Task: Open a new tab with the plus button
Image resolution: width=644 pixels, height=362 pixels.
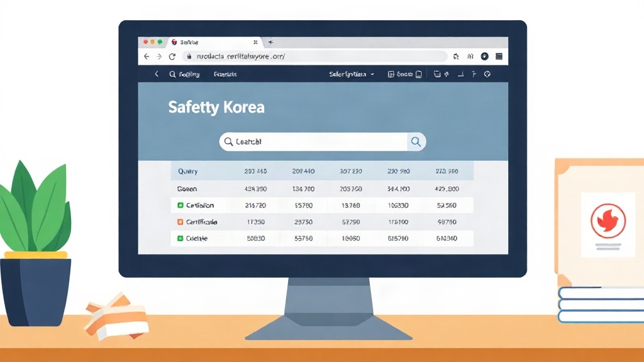Action: click(270, 42)
